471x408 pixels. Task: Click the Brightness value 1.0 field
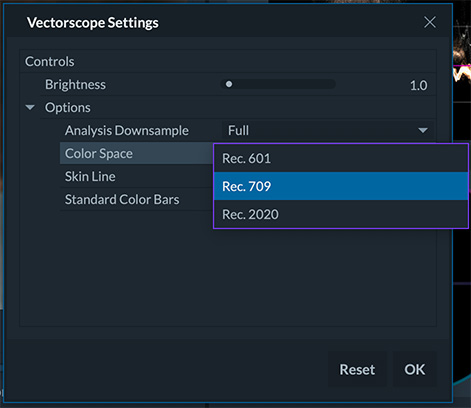pyautogui.click(x=418, y=85)
